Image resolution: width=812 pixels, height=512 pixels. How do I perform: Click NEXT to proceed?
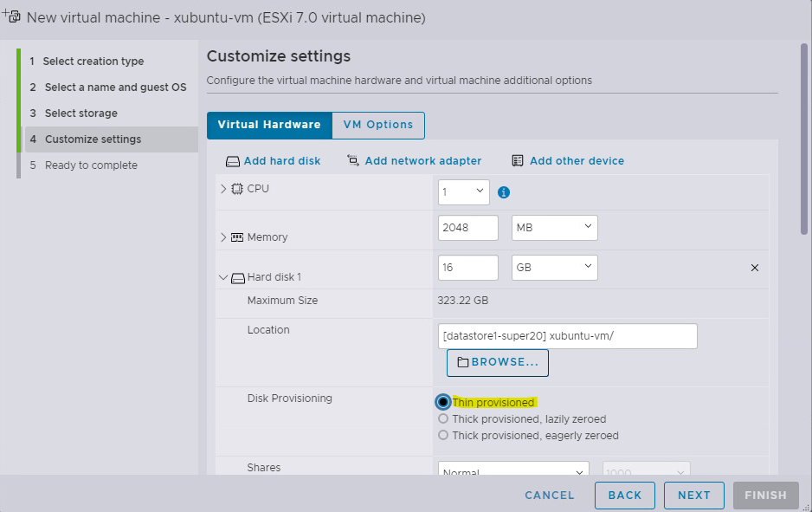(693, 496)
